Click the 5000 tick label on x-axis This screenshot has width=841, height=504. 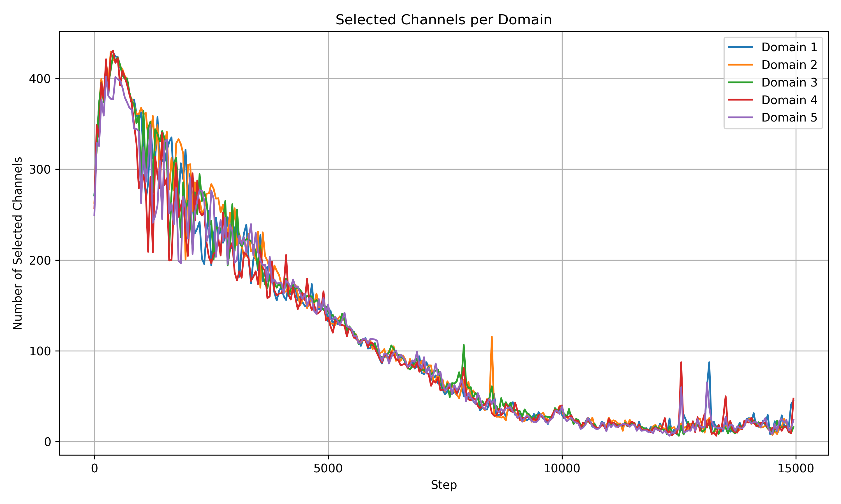pos(328,469)
